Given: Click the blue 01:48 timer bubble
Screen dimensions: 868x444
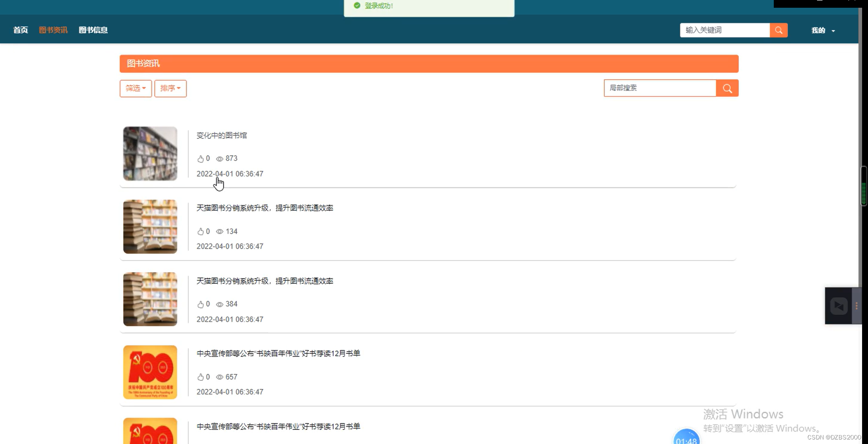Looking at the screenshot, I should pyautogui.click(x=686, y=436).
